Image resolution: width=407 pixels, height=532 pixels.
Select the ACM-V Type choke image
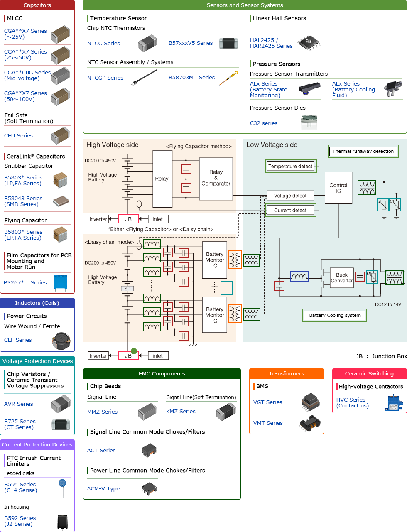pos(148,488)
